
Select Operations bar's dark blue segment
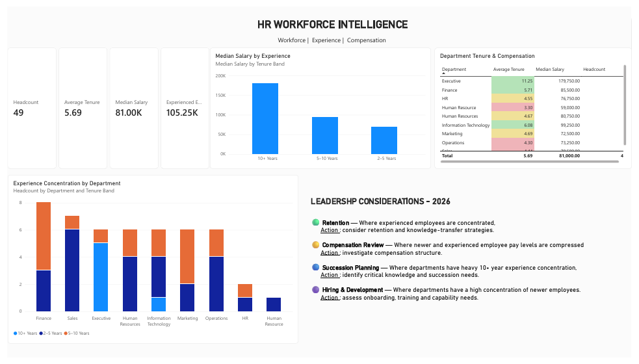[x=216, y=284]
